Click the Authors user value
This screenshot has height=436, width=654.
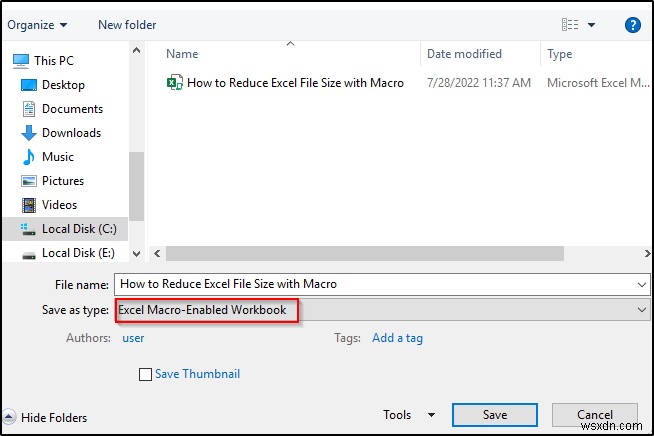pos(133,338)
